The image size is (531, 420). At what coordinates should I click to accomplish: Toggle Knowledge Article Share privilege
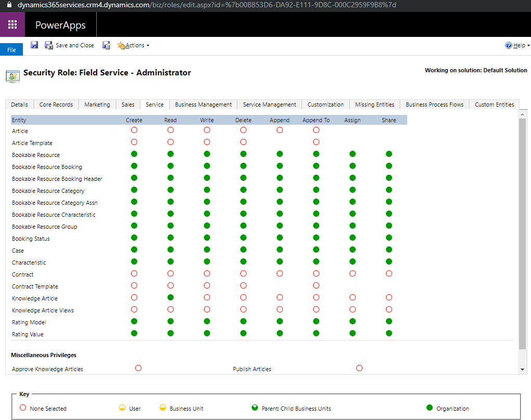pos(389,297)
